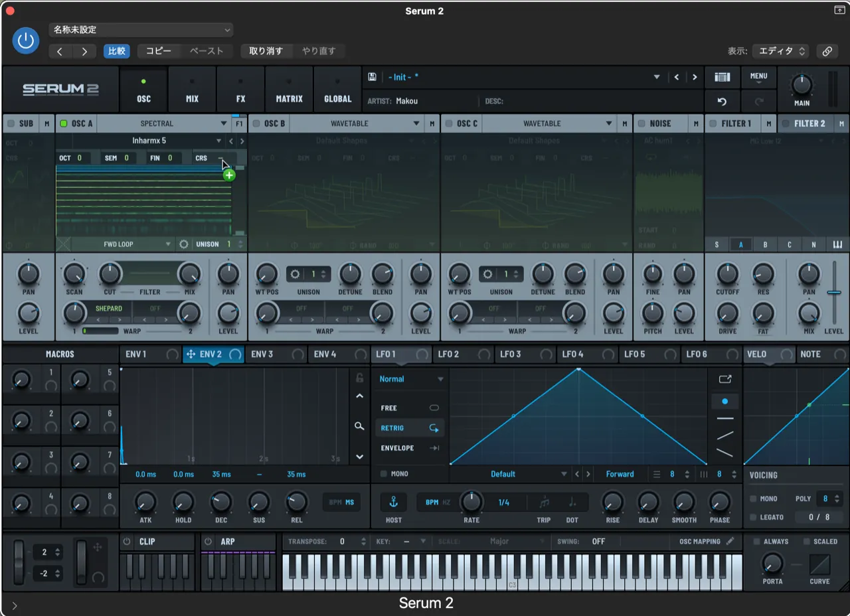
Task: Expand the LFO Normal mode dropdown
Action: 411,379
